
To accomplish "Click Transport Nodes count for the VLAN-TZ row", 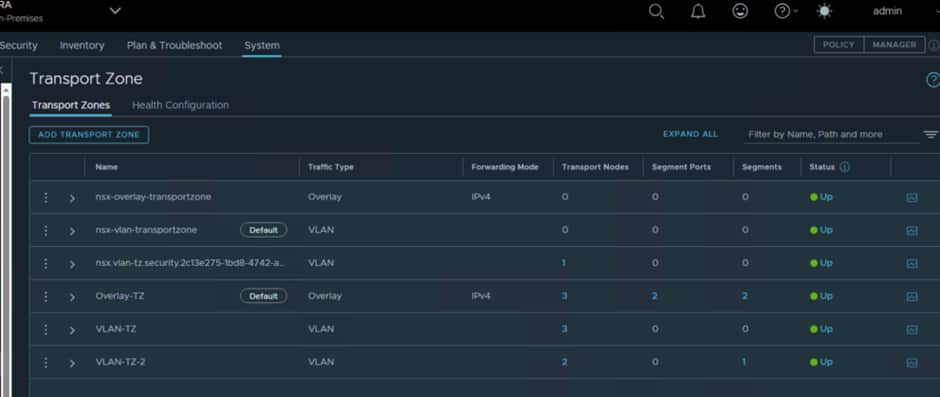I will (x=564, y=329).
